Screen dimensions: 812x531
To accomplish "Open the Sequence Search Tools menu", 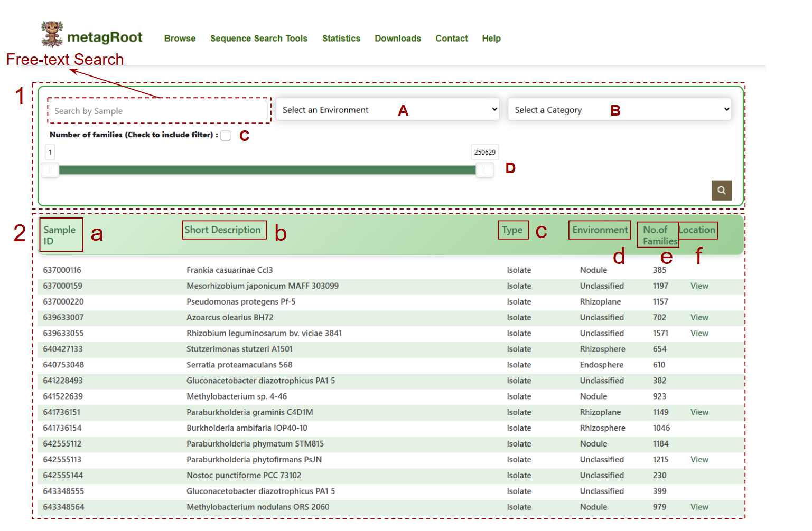I will click(x=259, y=39).
